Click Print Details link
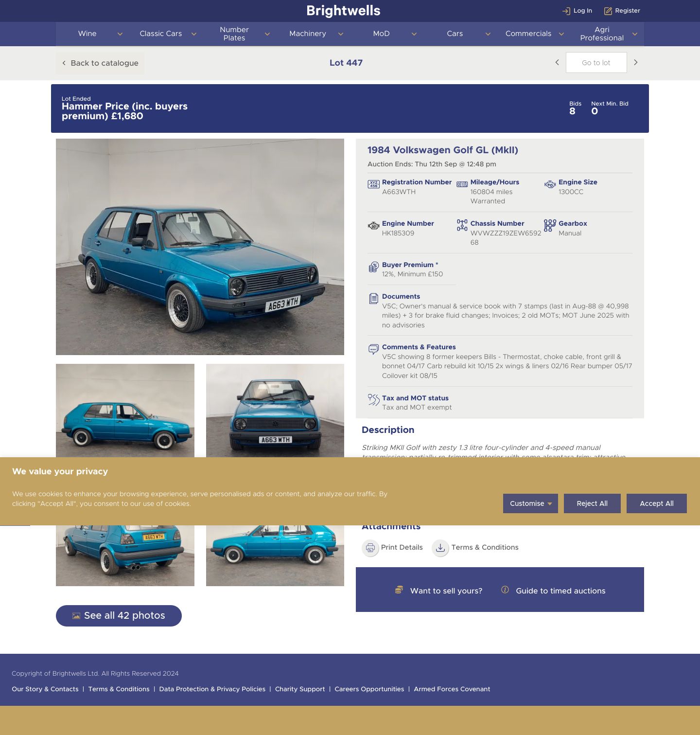This screenshot has height=735, width=700. [402, 547]
